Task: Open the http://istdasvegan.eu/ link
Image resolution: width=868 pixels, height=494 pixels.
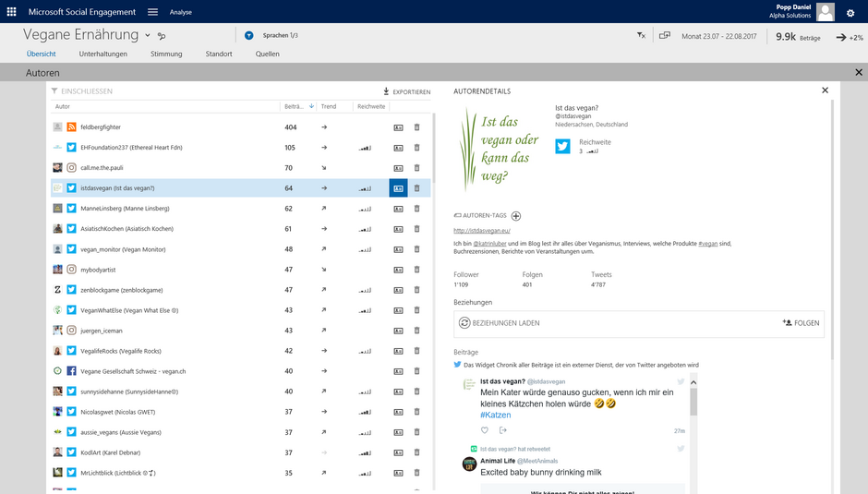Action: [482, 231]
